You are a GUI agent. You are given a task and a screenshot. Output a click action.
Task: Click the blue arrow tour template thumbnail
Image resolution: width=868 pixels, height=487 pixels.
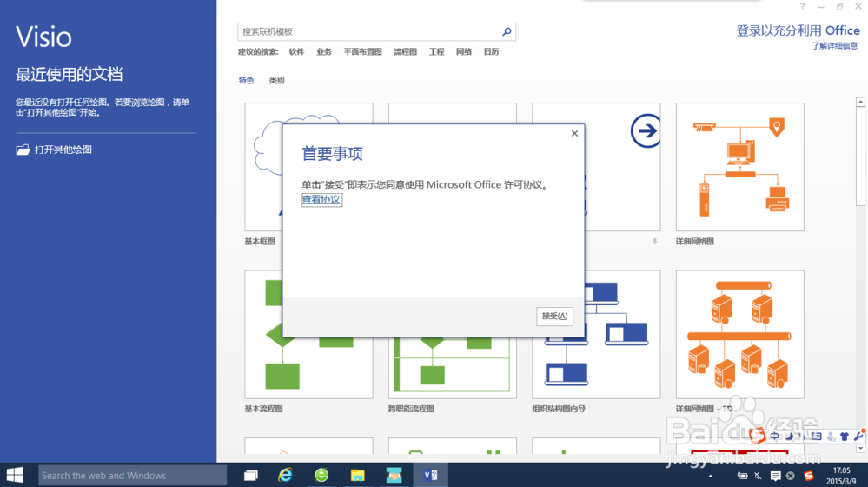pyautogui.click(x=622, y=167)
